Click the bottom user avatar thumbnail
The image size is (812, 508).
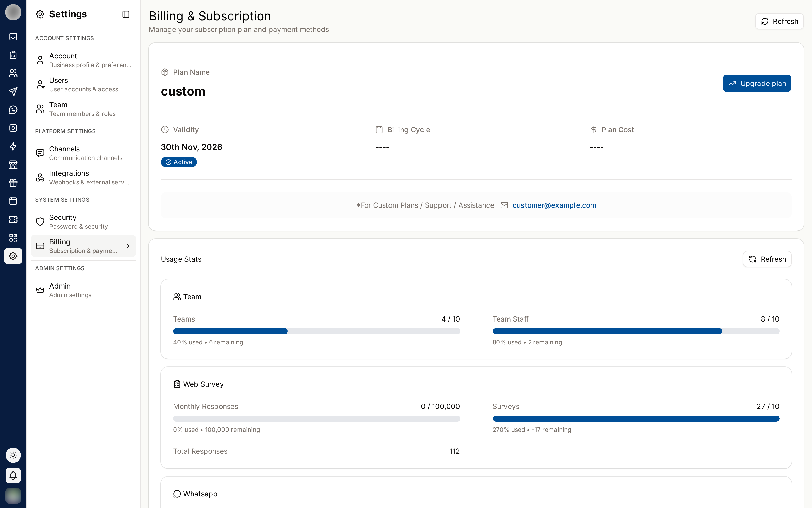[13, 496]
